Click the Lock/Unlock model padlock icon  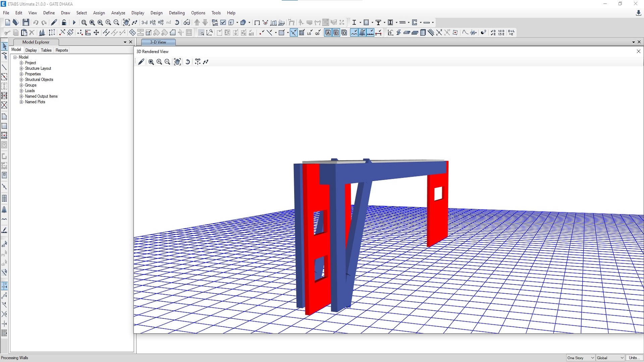point(64,22)
